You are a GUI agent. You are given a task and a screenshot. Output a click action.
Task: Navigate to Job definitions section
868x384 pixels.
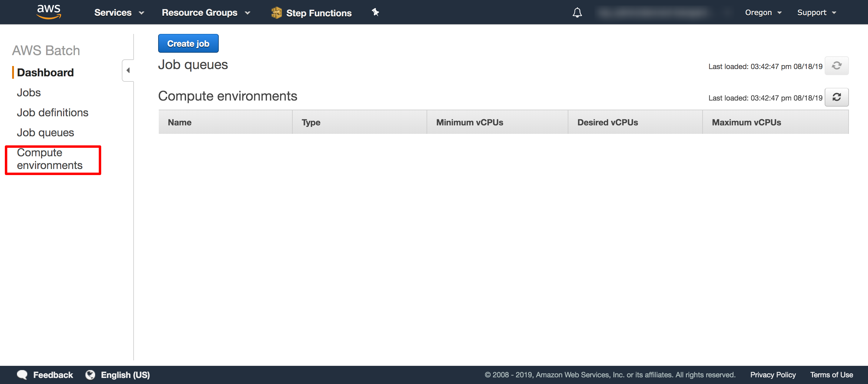[53, 112]
